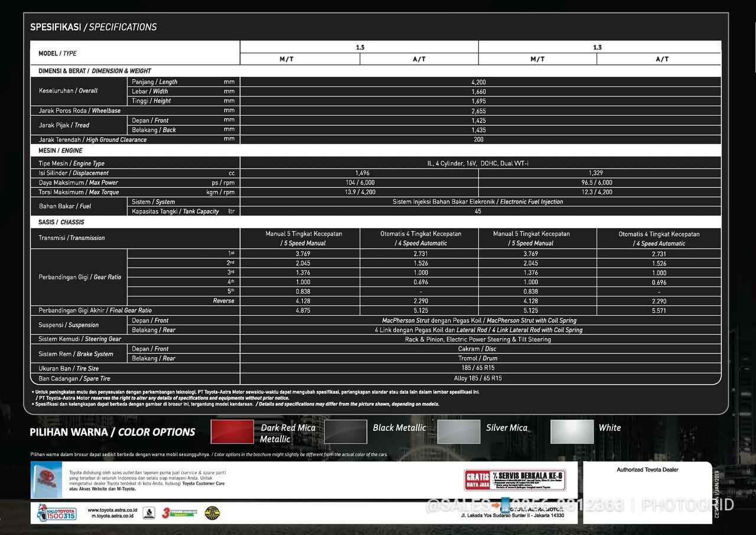Click the Toyota logo dealer image

pyautogui.click(x=46, y=480)
